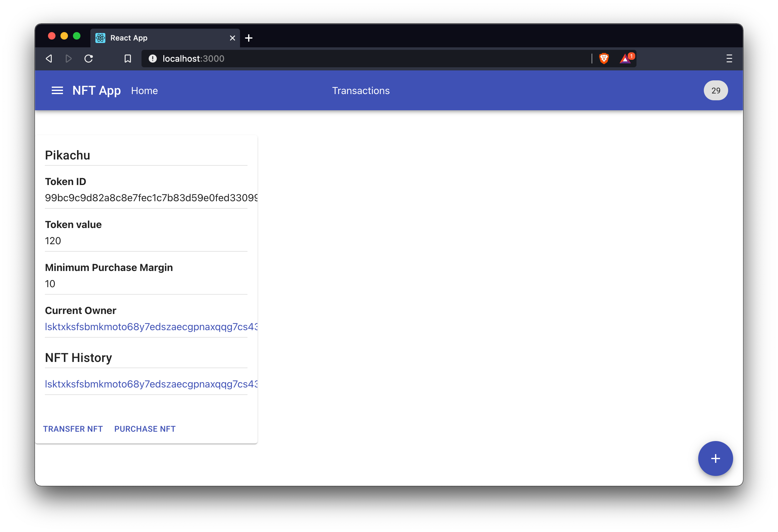Click the browser forward arrow
The width and height of the screenshot is (778, 532).
(x=69, y=59)
